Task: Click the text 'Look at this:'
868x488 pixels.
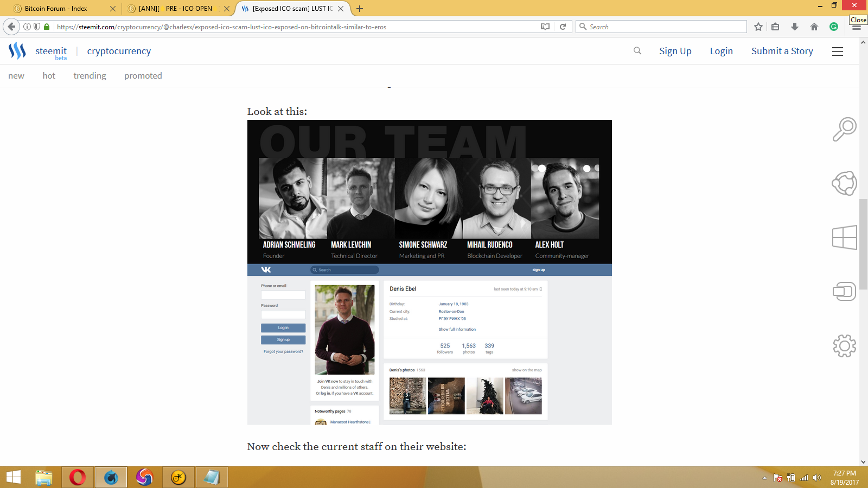Action: coord(277,111)
